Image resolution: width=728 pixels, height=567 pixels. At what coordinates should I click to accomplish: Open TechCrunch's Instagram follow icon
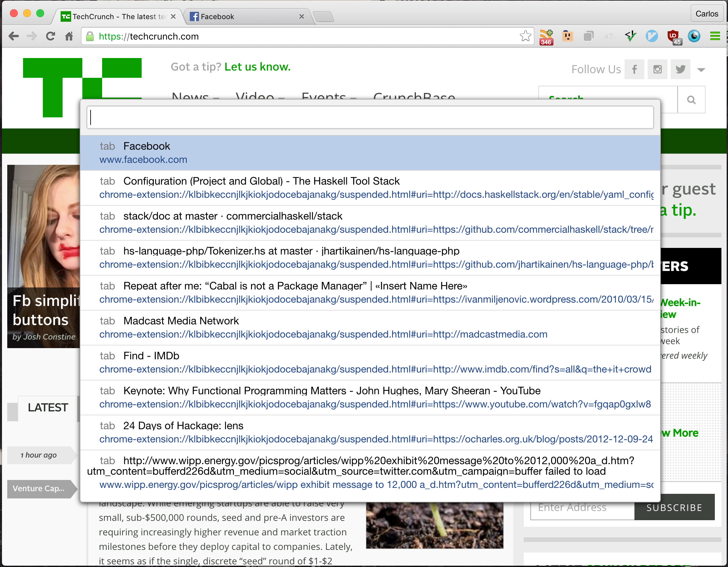point(657,69)
